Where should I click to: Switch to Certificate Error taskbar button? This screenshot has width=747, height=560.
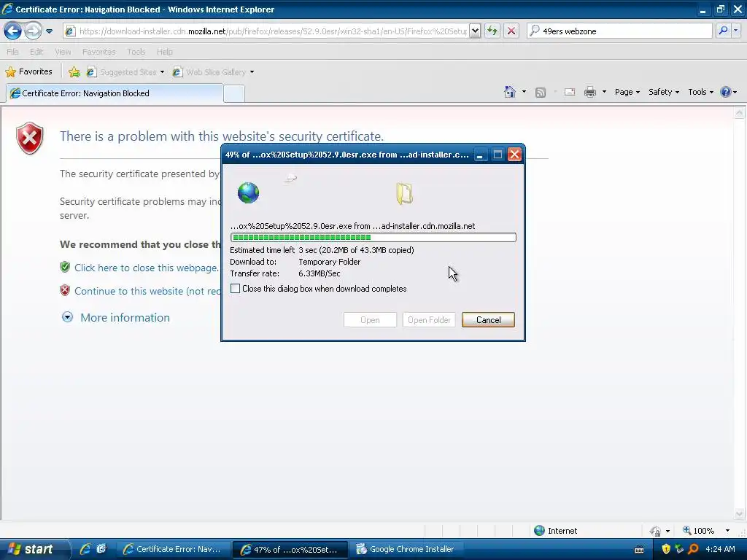174,550
